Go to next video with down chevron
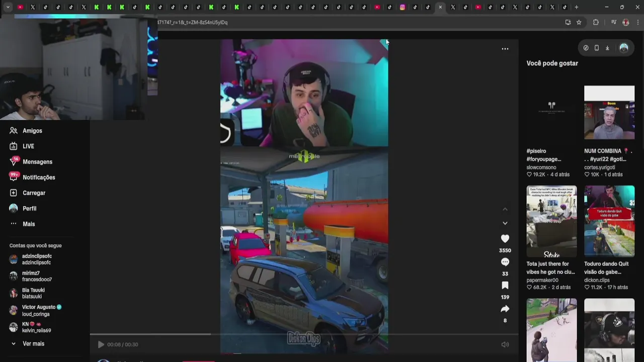This screenshot has height=362, width=644. (505, 223)
